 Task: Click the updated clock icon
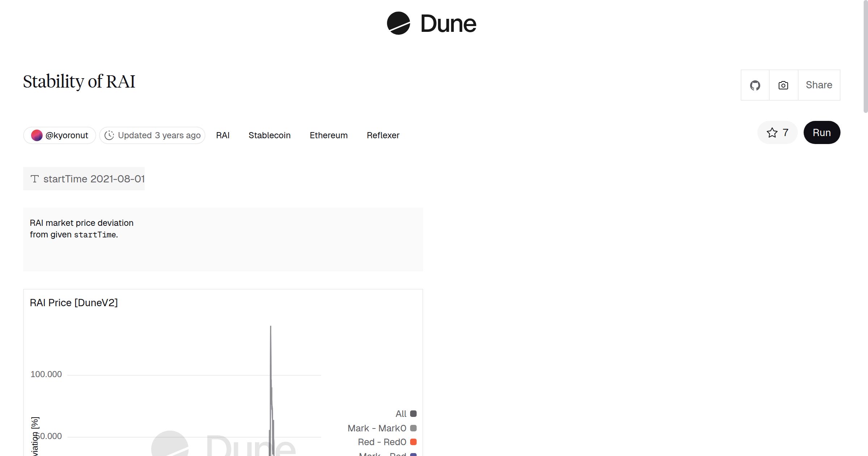[109, 135]
